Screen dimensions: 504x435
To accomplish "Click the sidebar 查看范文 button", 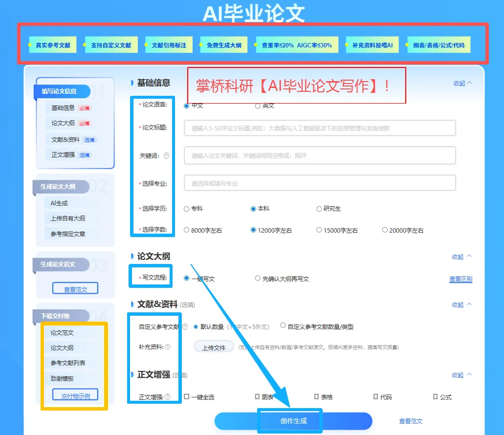I will click(x=75, y=288).
